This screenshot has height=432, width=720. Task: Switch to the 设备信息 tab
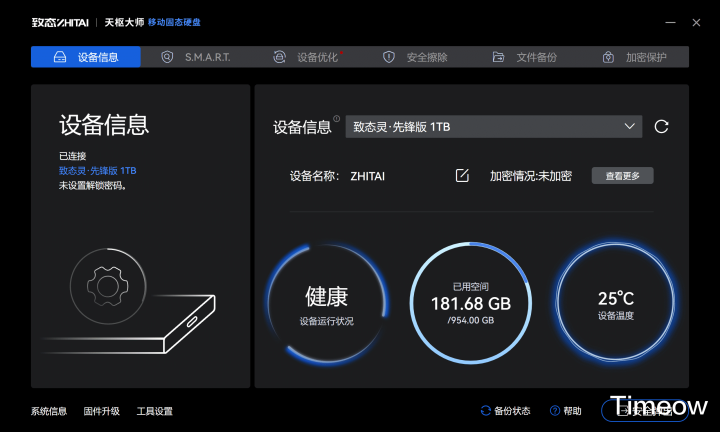point(86,57)
